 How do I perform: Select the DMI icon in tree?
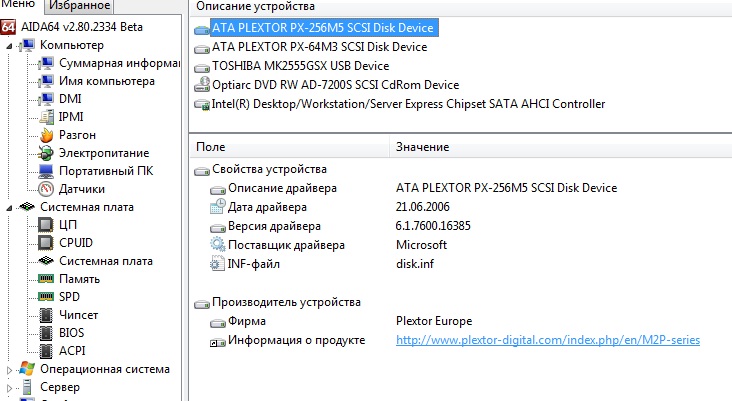coord(45,99)
